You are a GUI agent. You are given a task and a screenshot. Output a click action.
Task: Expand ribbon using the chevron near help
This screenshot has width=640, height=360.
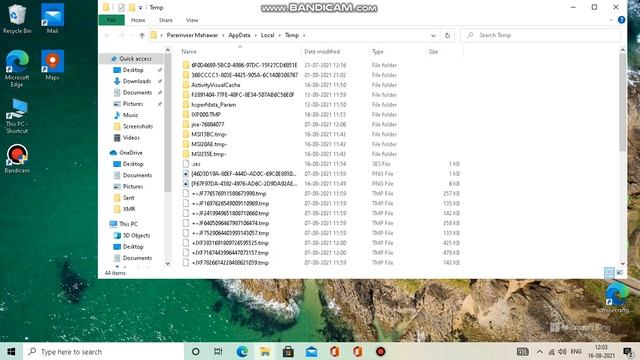point(611,20)
